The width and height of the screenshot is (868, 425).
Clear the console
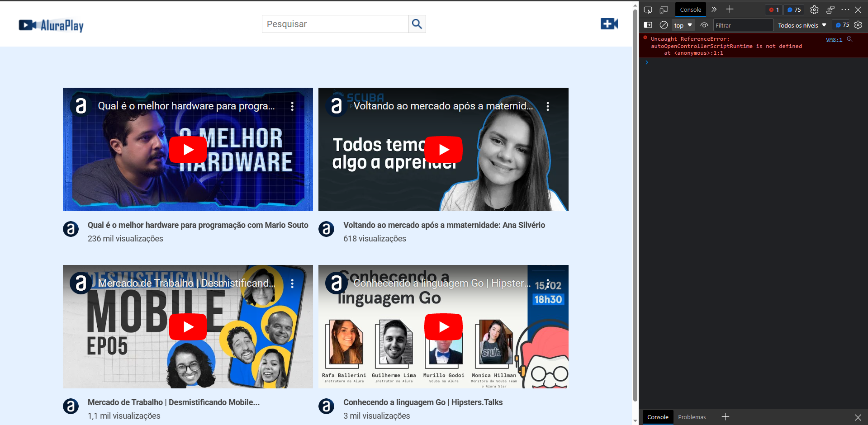tap(664, 25)
